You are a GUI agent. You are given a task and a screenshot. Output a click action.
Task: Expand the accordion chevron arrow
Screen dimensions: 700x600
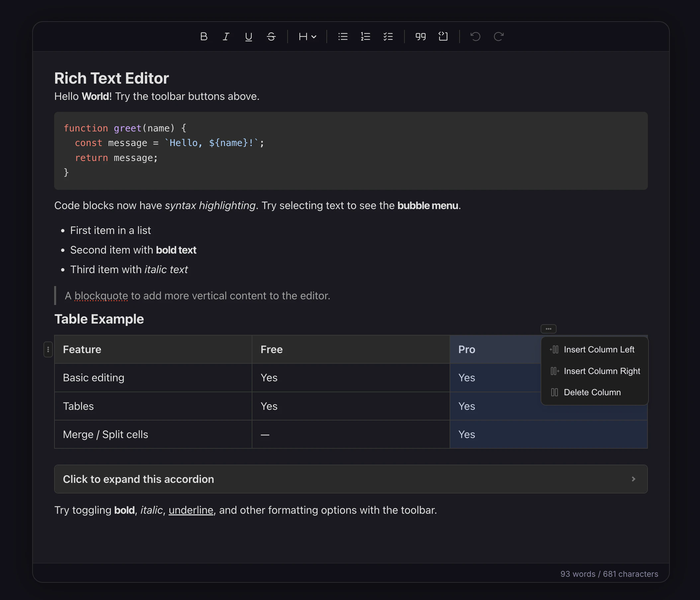point(633,479)
